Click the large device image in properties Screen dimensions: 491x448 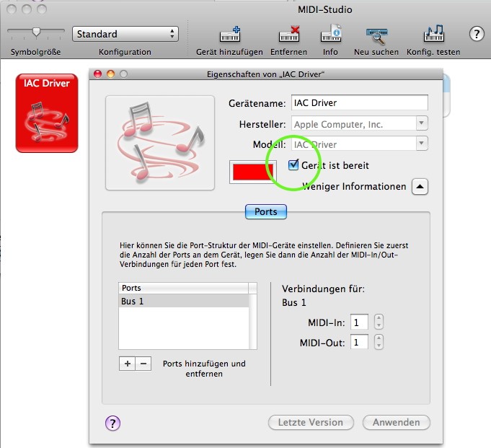pyautogui.click(x=160, y=143)
